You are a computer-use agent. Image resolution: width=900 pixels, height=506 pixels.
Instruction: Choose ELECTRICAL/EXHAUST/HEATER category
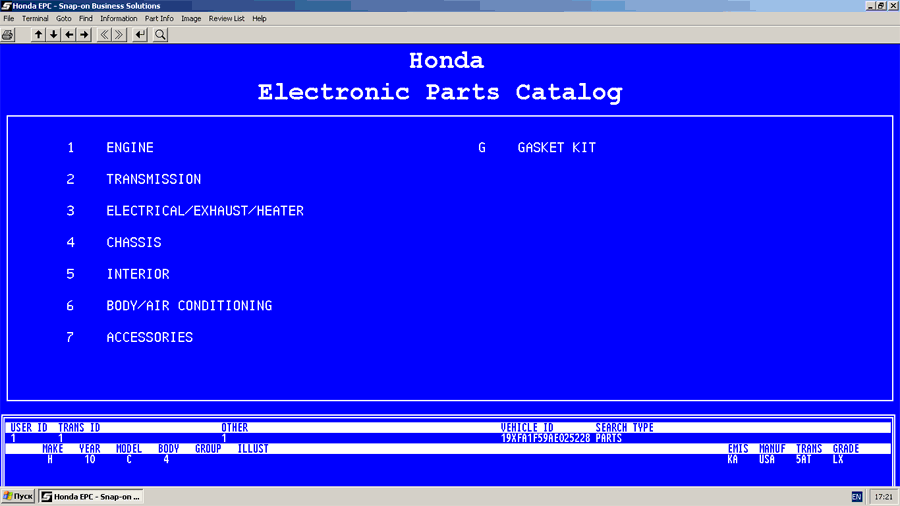205,211
